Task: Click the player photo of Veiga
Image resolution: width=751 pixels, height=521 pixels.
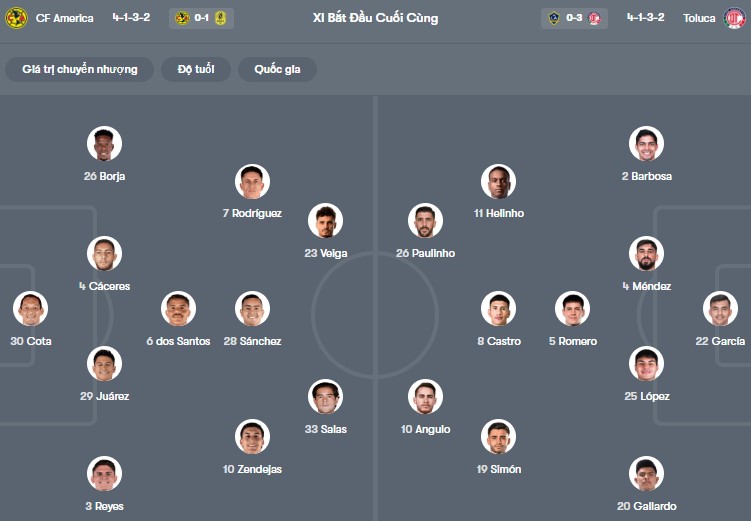Action: pos(325,221)
